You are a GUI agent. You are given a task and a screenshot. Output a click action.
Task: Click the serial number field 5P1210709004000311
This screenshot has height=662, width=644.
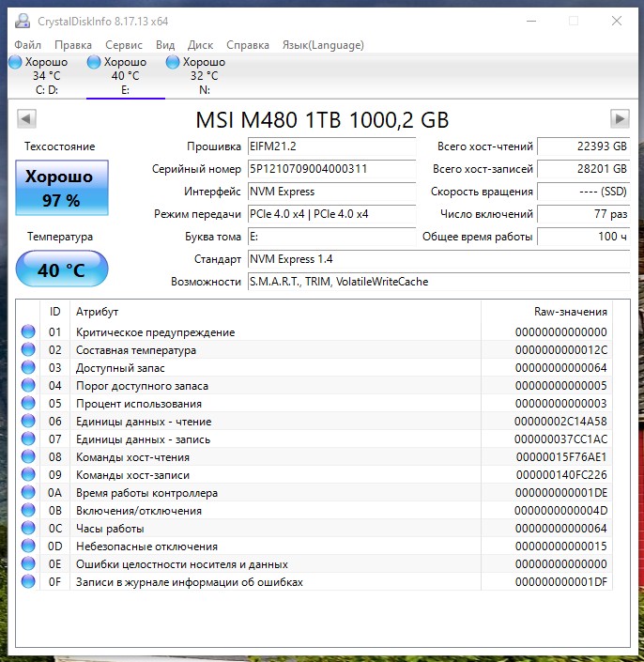point(331,169)
